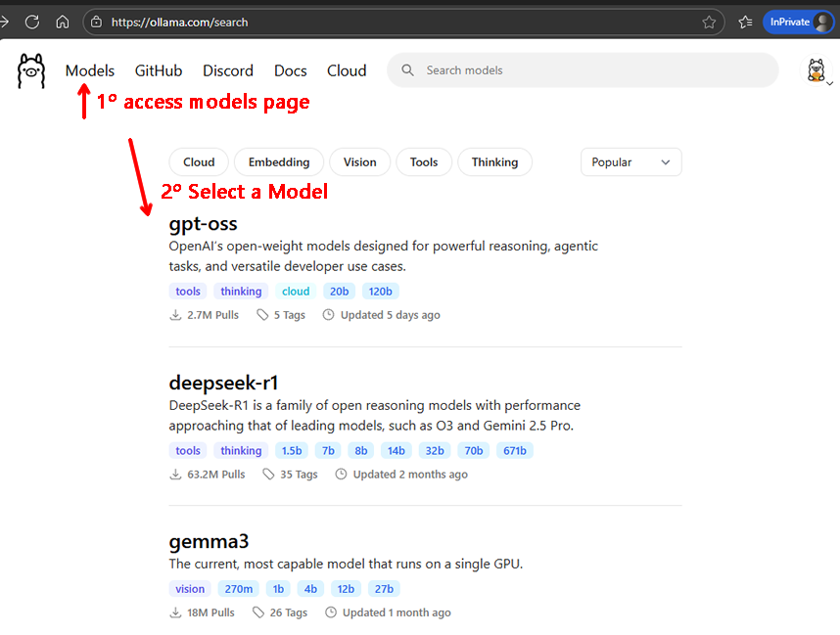This screenshot has height=635, width=840.
Task: Toggle the Embedding filter pill
Action: point(279,162)
